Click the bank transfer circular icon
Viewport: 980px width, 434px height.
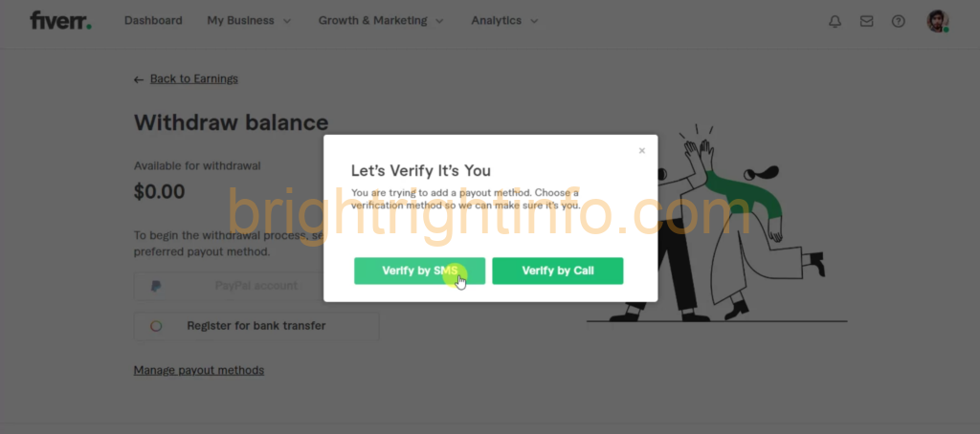(156, 326)
